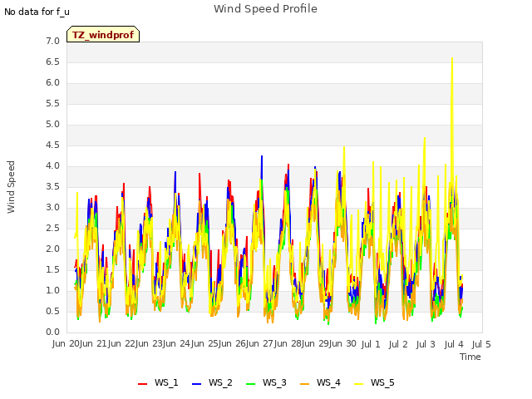Click the 7.0 y-axis tick label
Screen dimensions: 532x399
(x=52, y=41)
